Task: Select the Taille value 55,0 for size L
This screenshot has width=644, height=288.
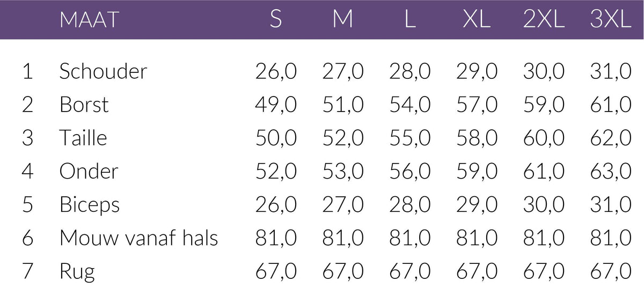Action: (410, 138)
